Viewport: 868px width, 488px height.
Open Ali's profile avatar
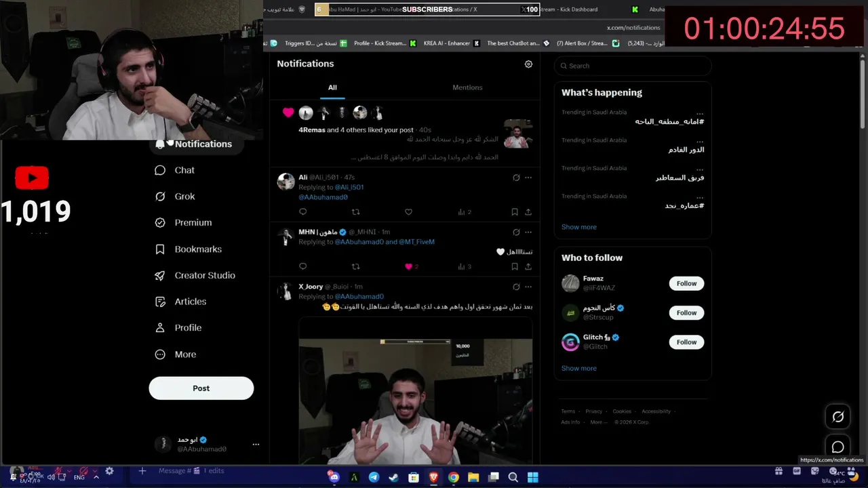(286, 182)
